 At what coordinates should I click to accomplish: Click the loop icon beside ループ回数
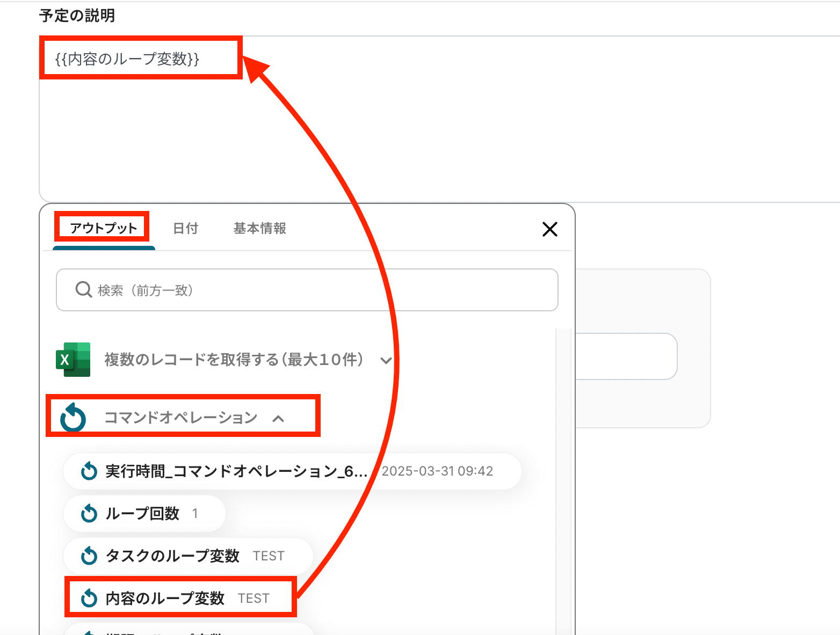(x=89, y=514)
